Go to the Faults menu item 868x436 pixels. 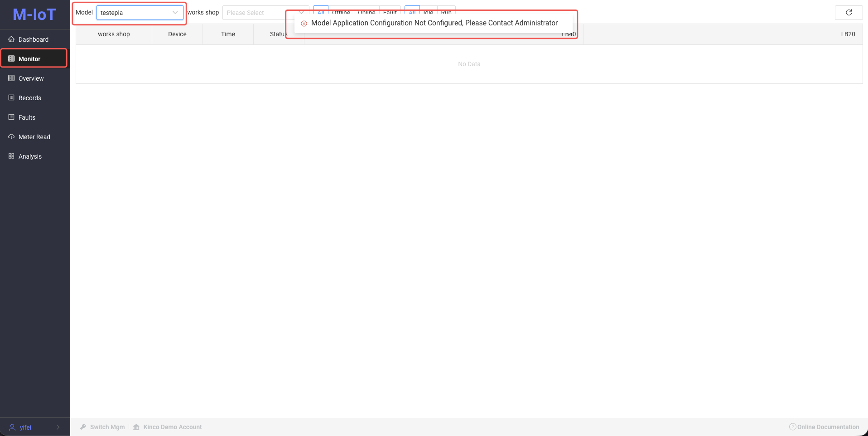tap(27, 117)
